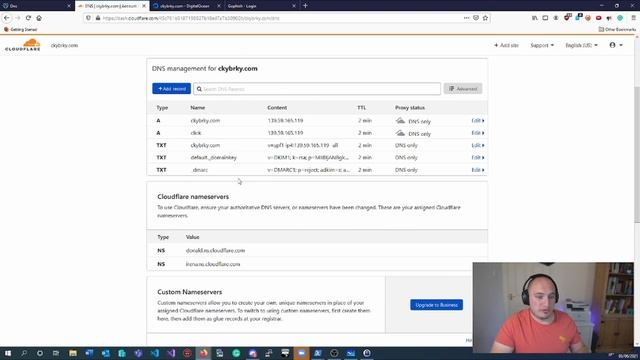Click the Cloudflare logo

[23, 45]
